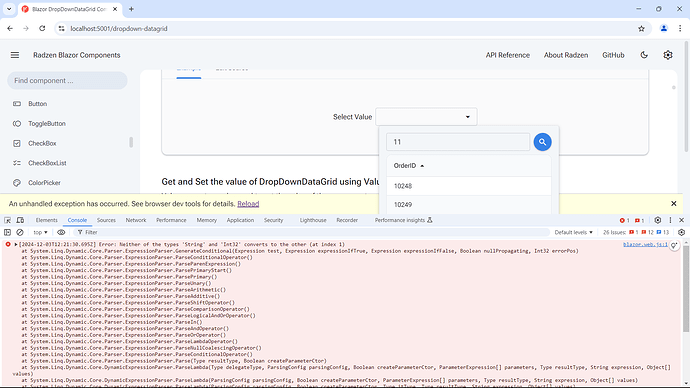This screenshot has height=388, width=690.
Task: Switch to the Network tab
Action: pyautogui.click(x=136, y=220)
